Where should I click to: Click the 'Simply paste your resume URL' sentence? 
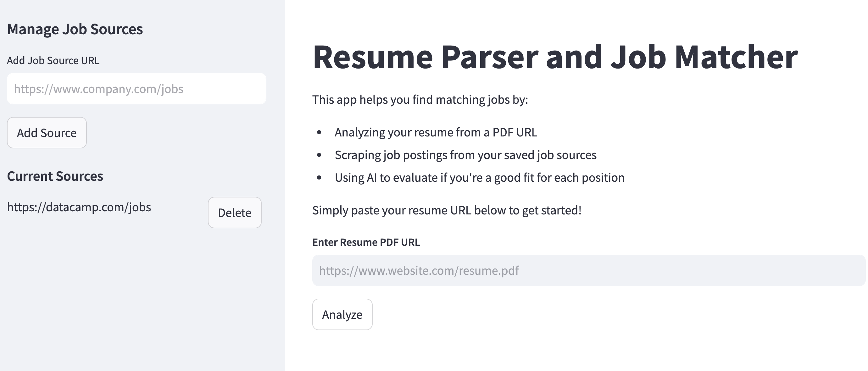tap(447, 210)
